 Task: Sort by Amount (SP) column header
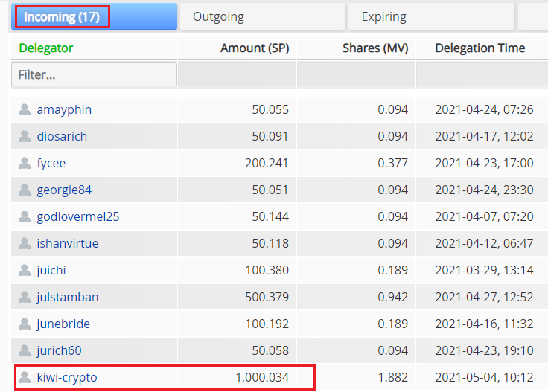(255, 48)
